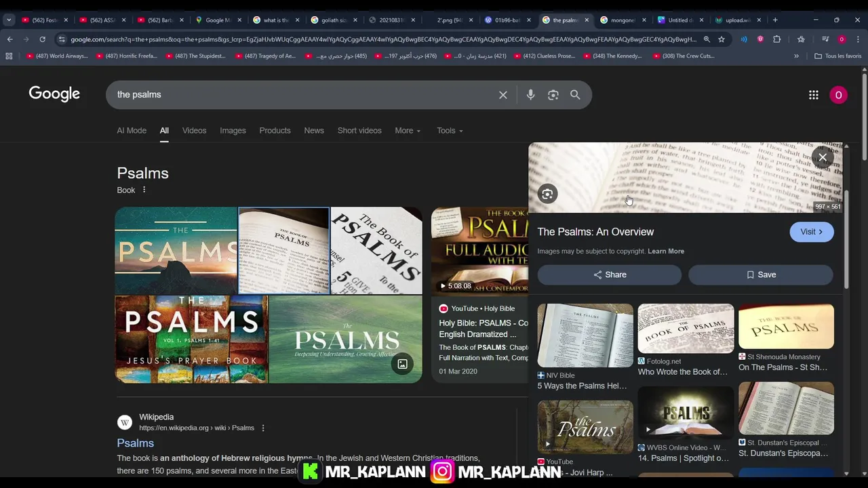Screen dimensions: 868x488
Task: Open the Google account avatar
Action: (839, 95)
